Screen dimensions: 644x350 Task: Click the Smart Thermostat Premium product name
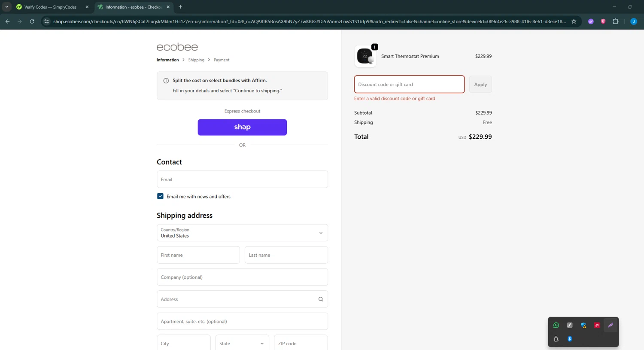[x=410, y=56]
